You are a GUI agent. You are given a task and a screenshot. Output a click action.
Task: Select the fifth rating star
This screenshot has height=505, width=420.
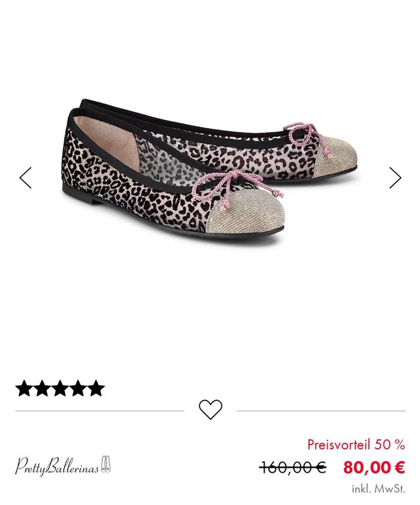[96, 388]
